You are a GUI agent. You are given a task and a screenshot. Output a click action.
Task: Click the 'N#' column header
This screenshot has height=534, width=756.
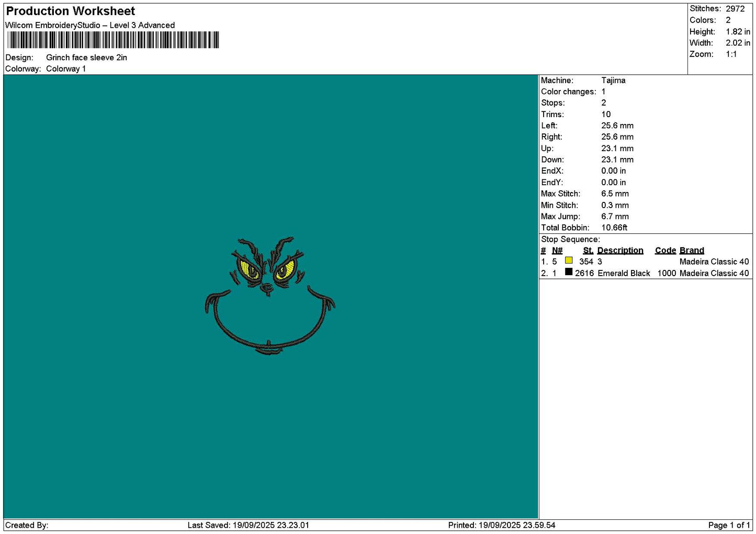[557, 251]
